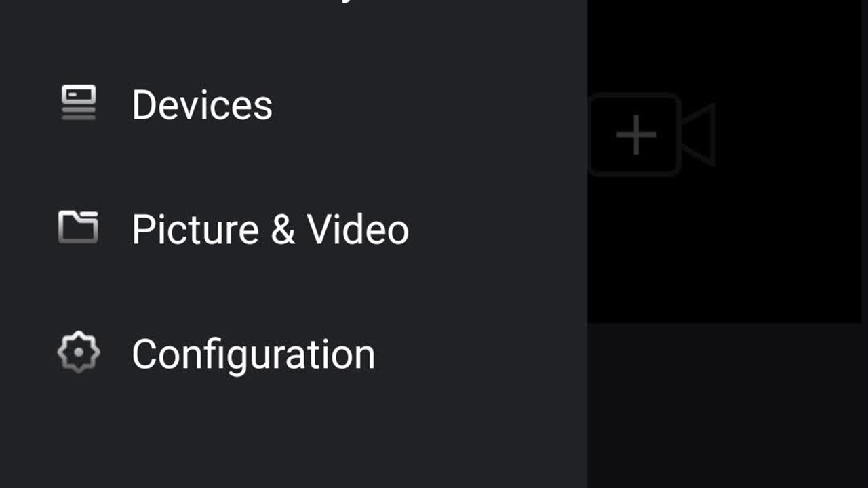The image size is (868, 488).
Task: Open app settings via Configuration text
Action: click(253, 354)
